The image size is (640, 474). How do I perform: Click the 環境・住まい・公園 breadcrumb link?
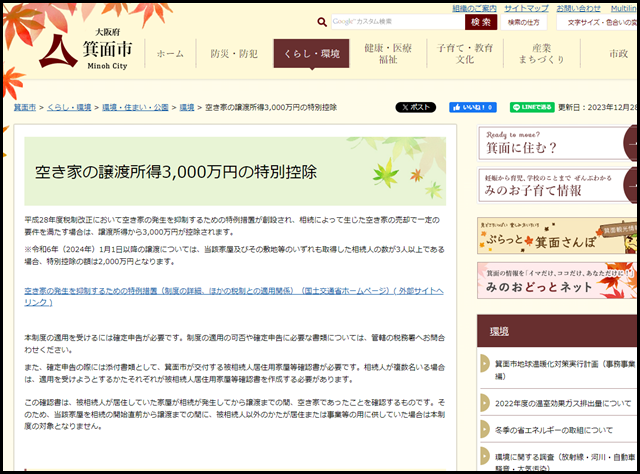pyautogui.click(x=135, y=107)
